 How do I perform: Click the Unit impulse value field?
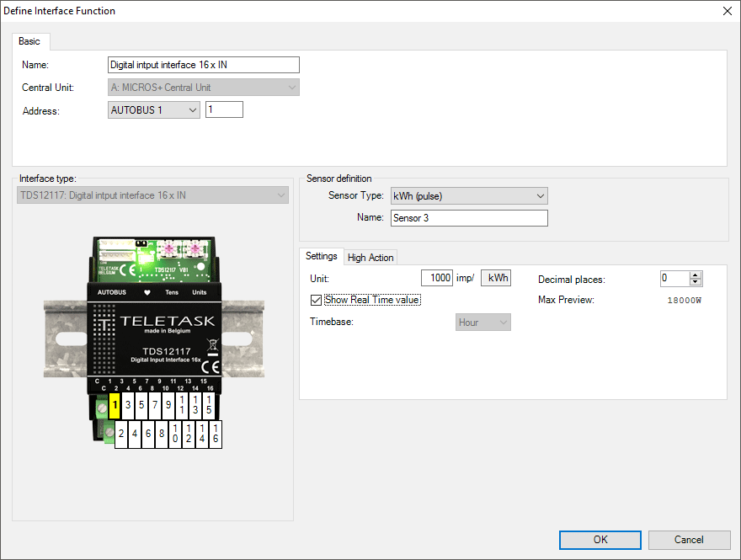(437, 278)
